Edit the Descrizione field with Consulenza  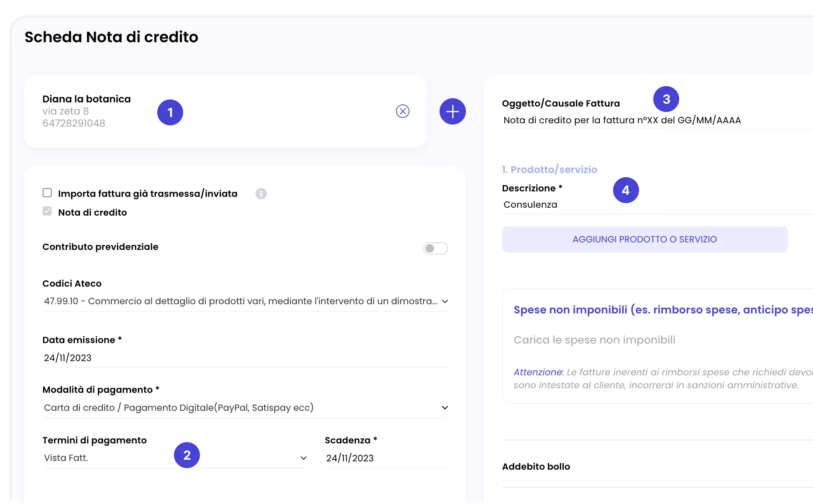(x=657, y=205)
